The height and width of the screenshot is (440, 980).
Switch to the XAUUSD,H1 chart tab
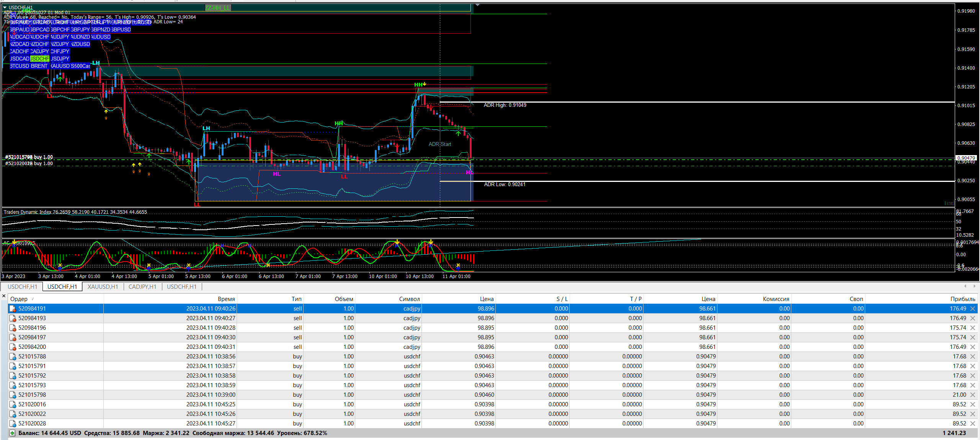[103, 287]
